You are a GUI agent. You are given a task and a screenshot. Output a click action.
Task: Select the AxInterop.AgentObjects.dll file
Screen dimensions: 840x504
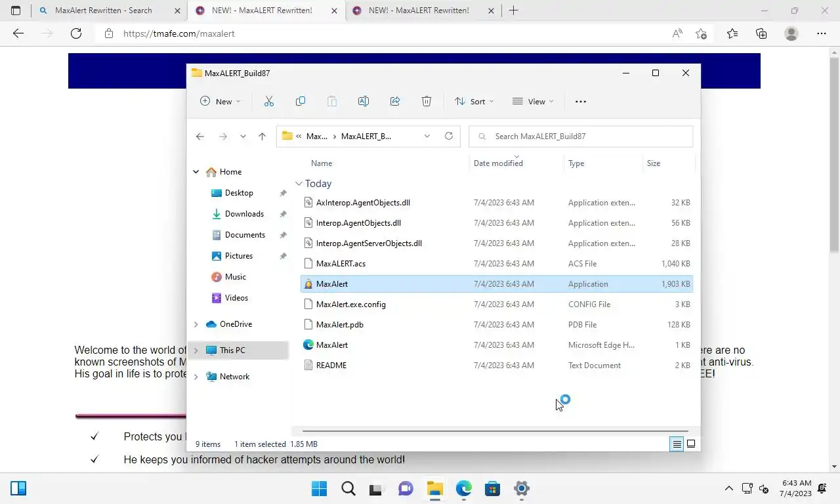coord(497,203)
